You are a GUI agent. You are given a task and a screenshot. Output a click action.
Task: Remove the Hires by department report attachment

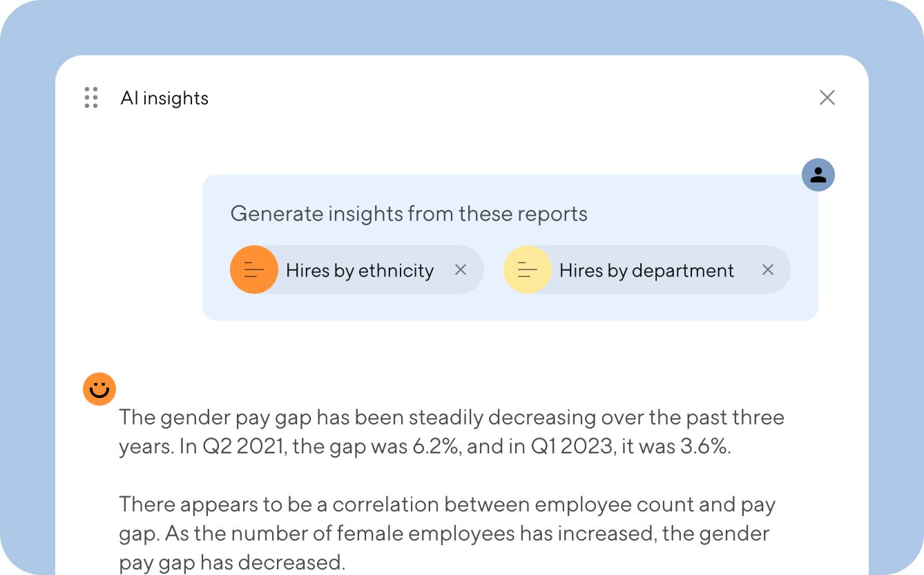pyautogui.click(x=768, y=270)
